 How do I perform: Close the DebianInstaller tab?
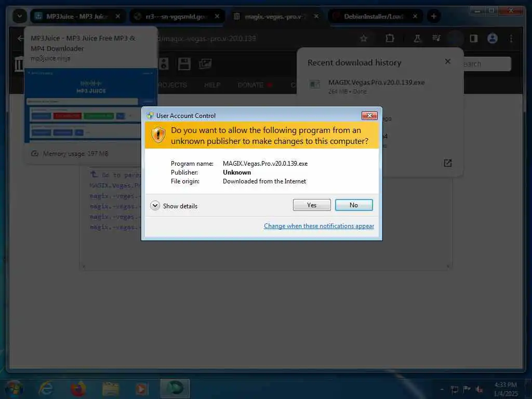point(415,16)
